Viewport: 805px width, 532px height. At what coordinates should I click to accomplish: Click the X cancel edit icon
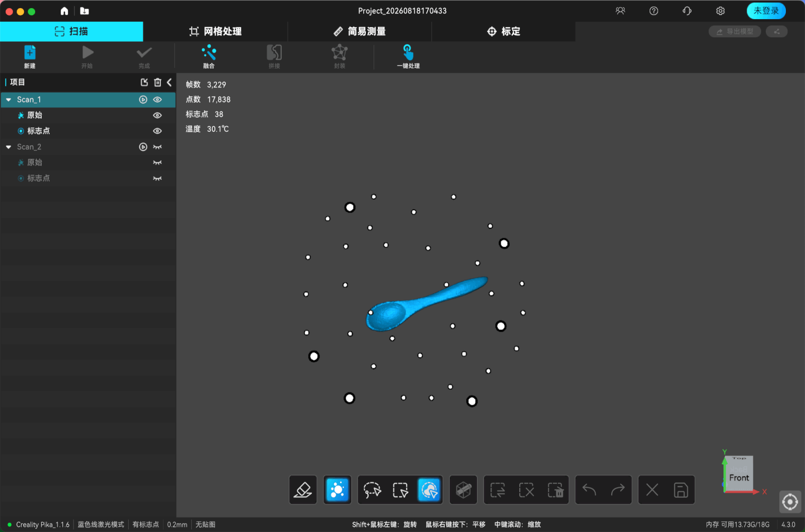(x=652, y=490)
